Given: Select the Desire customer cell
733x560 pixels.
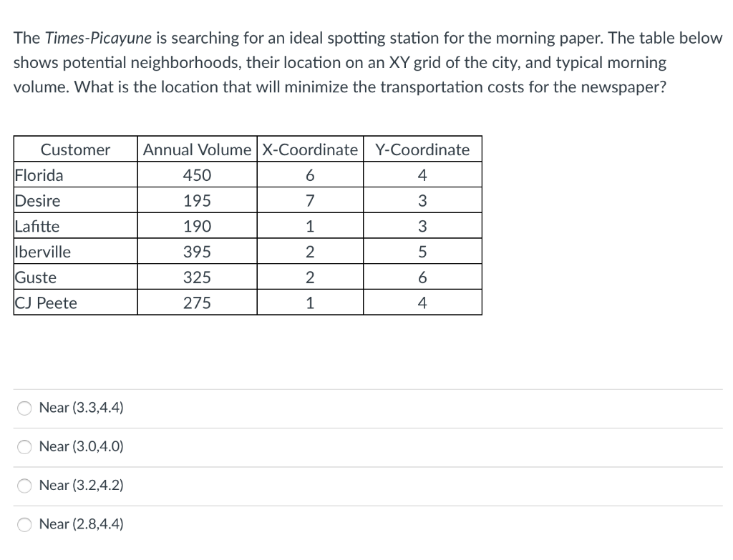Looking at the screenshot, I should (75, 200).
